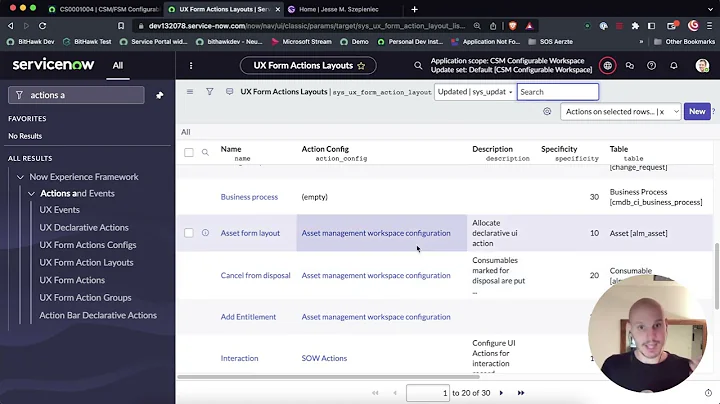Image resolution: width=720 pixels, height=404 pixels.
Task: Go to first page of list
Action: pyautogui.click(x=375, y=393)
